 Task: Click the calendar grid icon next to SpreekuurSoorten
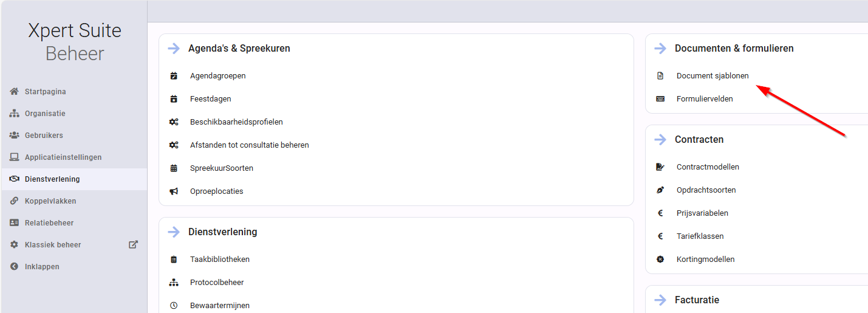[x=174, y=168]
